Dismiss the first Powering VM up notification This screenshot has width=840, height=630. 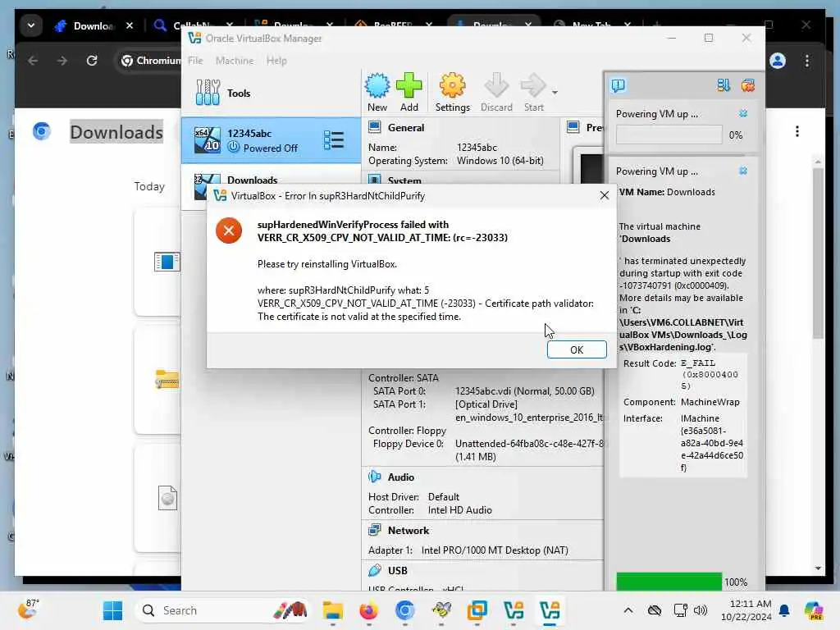coord(743,113)
